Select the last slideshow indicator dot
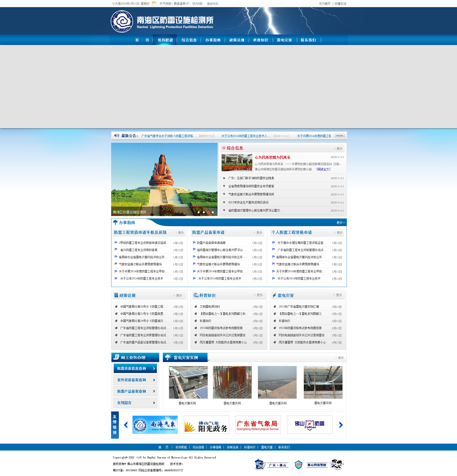The width and height of the screenshot is (457, 476). (x=213, y=212)
